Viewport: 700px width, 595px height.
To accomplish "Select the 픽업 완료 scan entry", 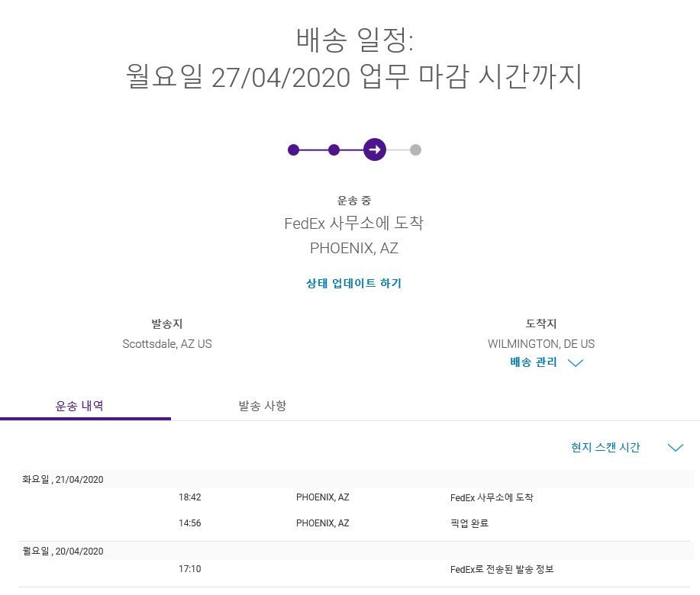I will [x=469, y=523].
